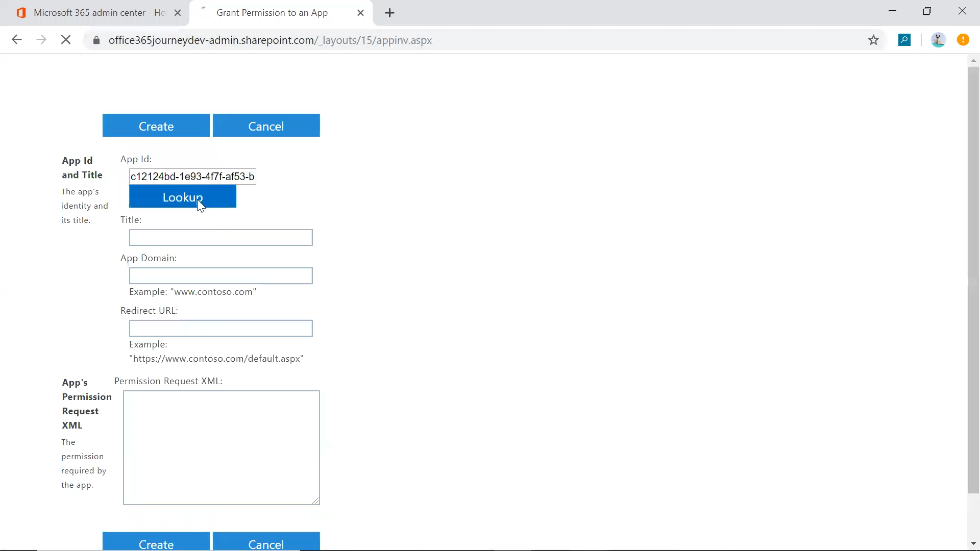Click the example 'www.contoso.com' text
980x551 pixels.
[192, 292]
